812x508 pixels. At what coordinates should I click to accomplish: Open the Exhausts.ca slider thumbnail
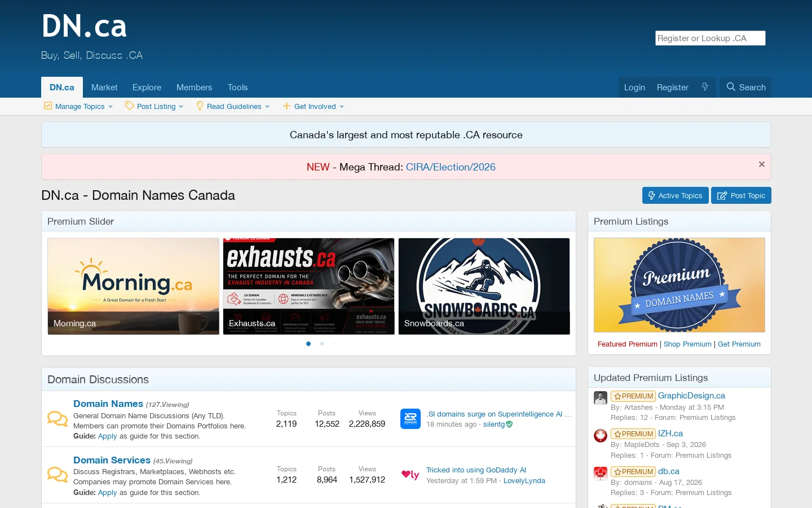coord(309,286)
